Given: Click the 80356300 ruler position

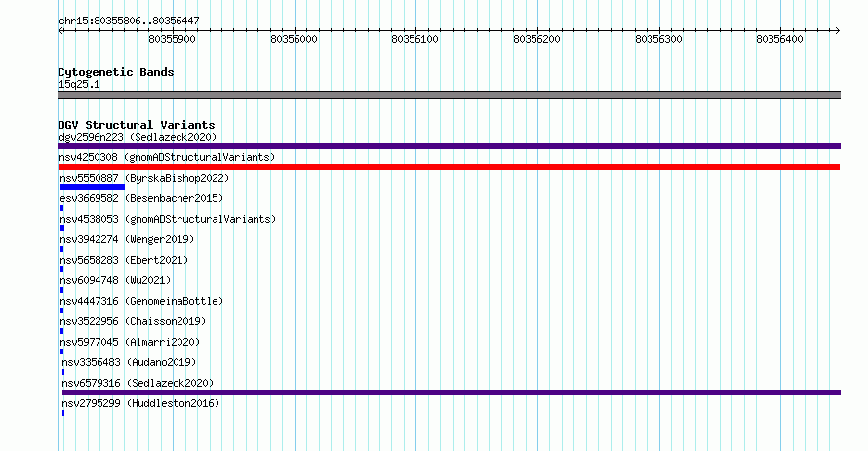Looking at the screenshot, I should 658,39.
